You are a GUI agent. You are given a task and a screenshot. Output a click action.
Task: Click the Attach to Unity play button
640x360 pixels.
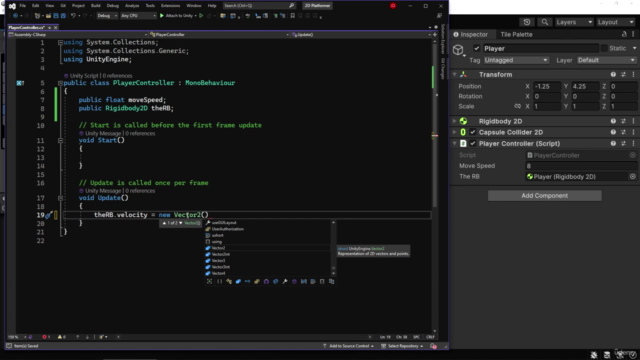pos(177,16)
